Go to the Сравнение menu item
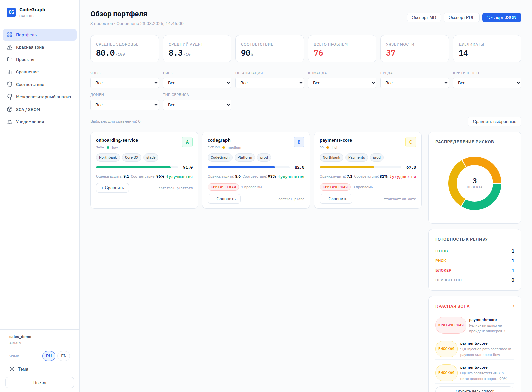 tap(27, 72)
